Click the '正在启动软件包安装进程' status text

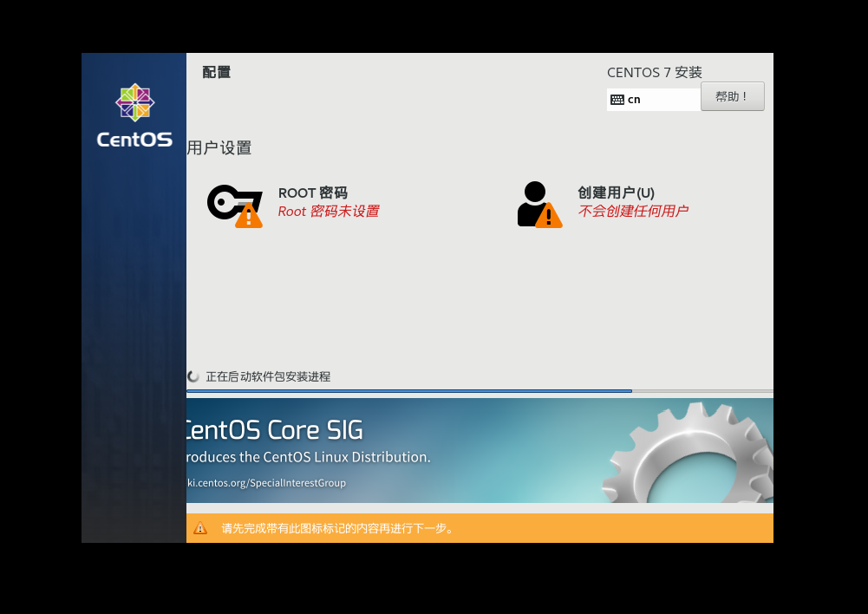click(268, 376)
